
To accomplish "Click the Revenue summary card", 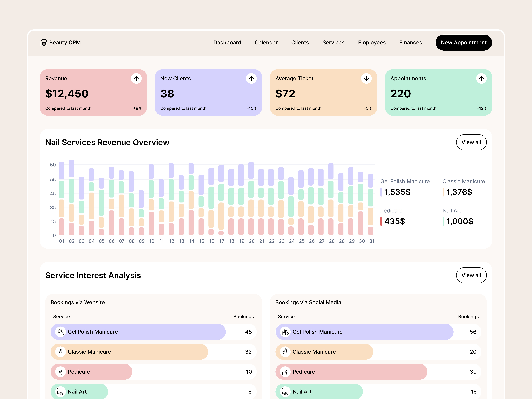I will click(93, 92).
